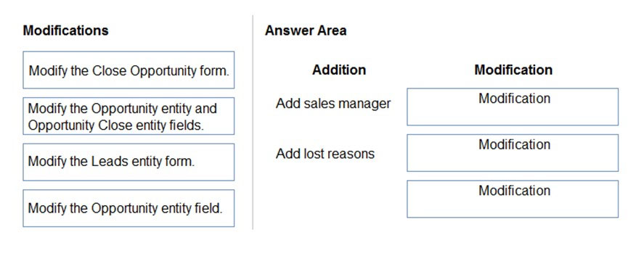Select the bottom empty Modification answer slot
Image resolution: width=644 pixels, height=264 pixels.
513,199
